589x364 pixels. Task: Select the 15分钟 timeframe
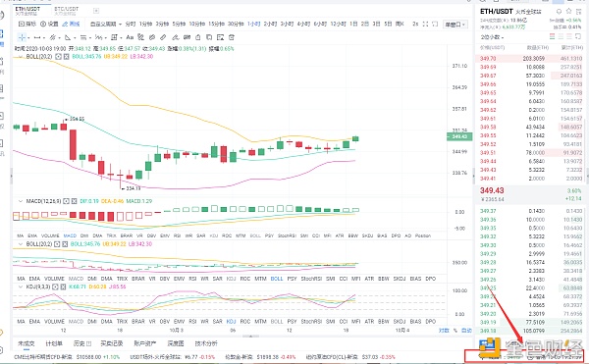[x=216, y=24]
